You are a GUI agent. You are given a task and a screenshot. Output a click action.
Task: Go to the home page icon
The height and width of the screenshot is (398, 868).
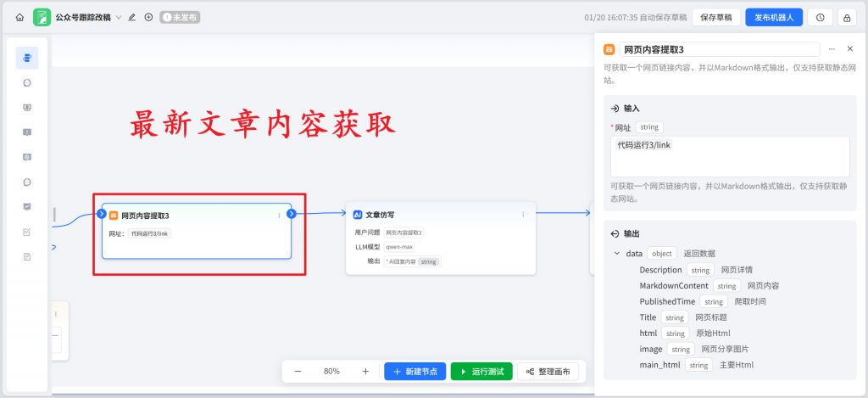pyautogui.click(x=19, y=17)
